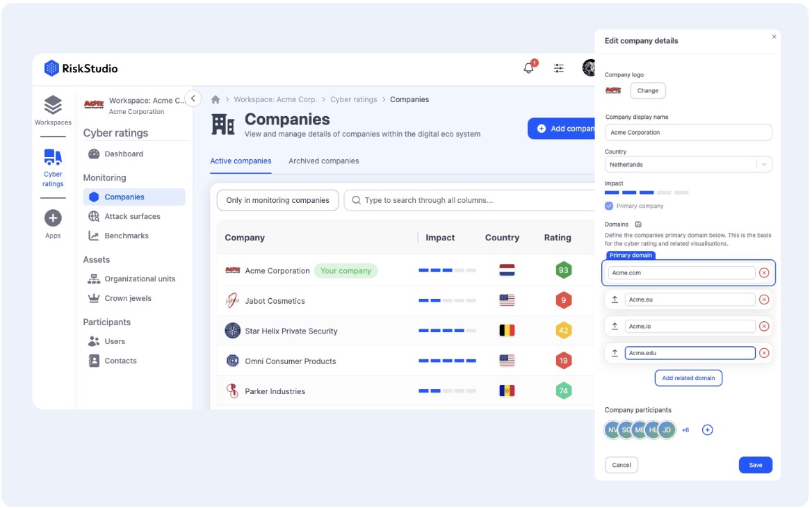This screenshot has width=812, height=508.
Task: Toggle the Primary company checkbox
Action: click(x=609, y=206)
